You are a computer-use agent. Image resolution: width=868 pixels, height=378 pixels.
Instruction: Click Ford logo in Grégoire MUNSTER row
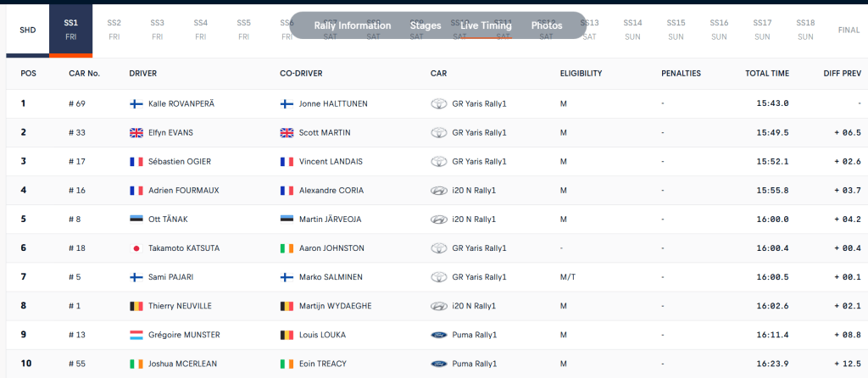439,335
